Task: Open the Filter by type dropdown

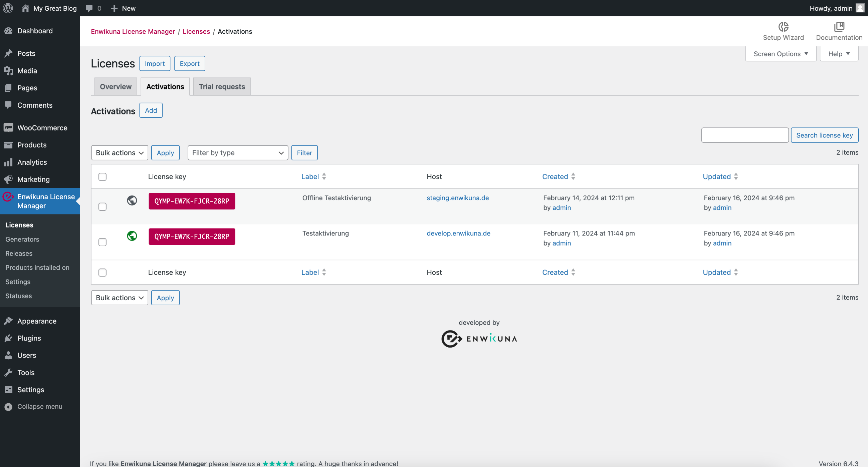Action: point(238,152)
